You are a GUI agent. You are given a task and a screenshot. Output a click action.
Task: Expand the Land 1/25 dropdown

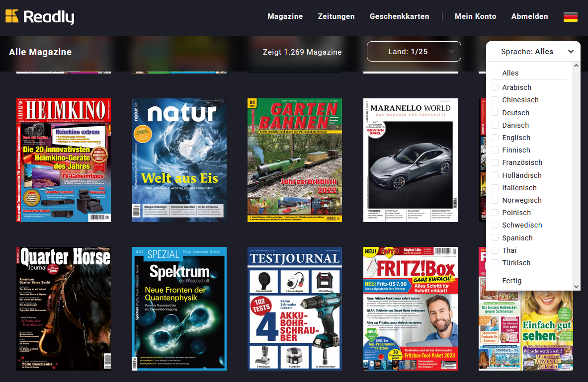click(x=414, y=51)
